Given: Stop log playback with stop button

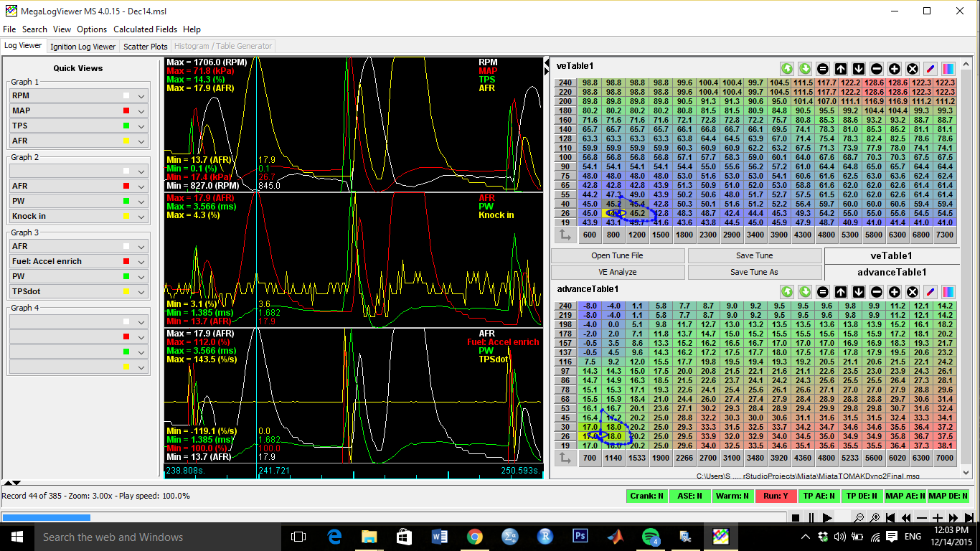Looking at the screenshot, I should (x=795, y=518).
